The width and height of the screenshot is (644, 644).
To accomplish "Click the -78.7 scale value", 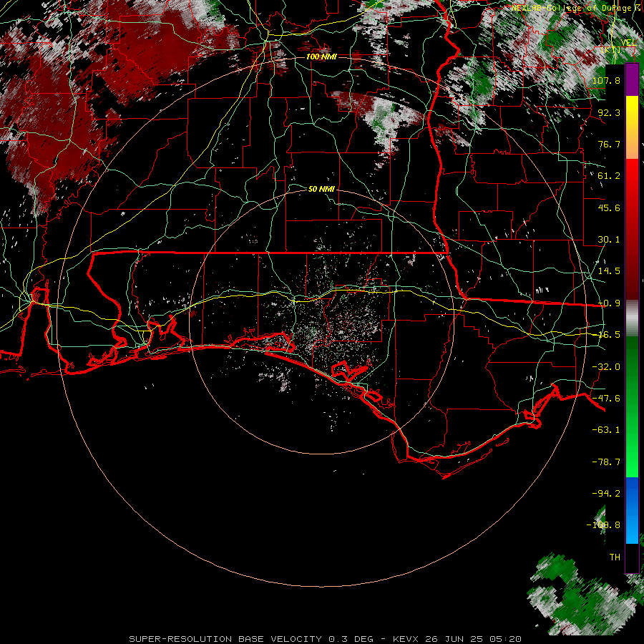I will (606, 462).
